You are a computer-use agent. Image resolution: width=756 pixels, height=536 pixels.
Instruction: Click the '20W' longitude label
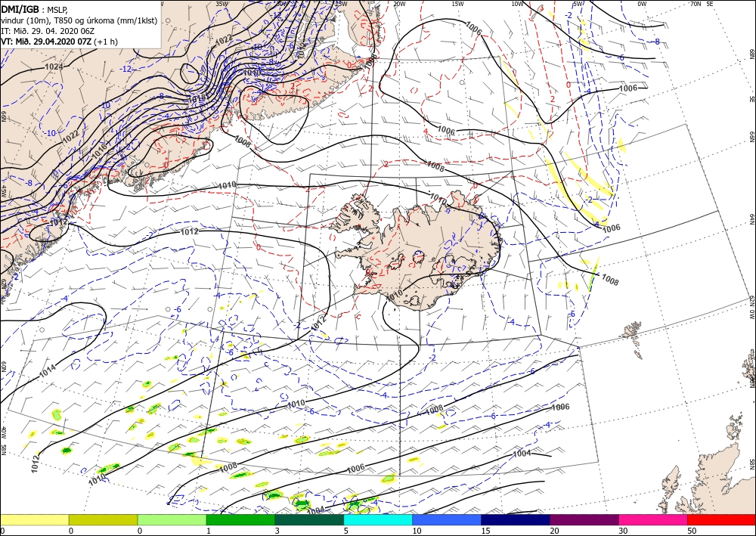[398, 4]
